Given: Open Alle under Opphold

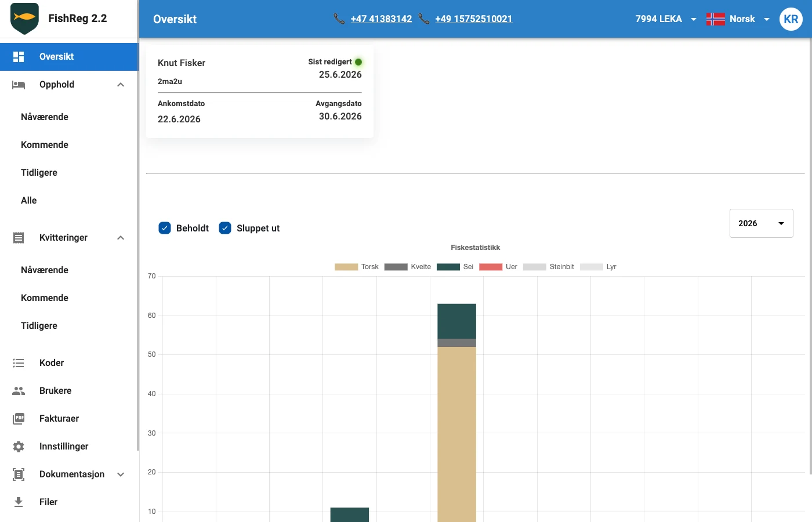Looking at the screenshot, I should point(70,201).
